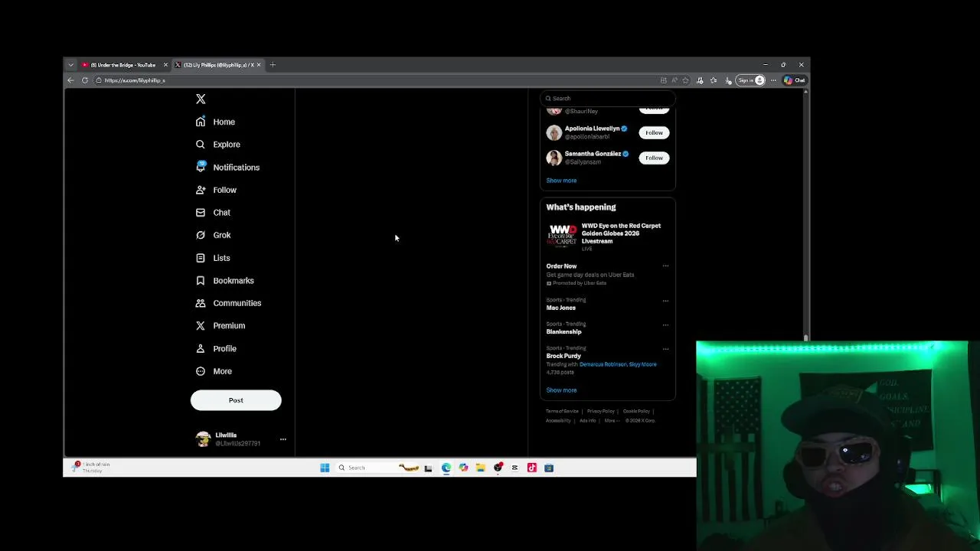This screenshot has height=551, width=980.
Task: Open the TikTok taskbar icon
Action: pyautogui.click(x=532, y=468)
